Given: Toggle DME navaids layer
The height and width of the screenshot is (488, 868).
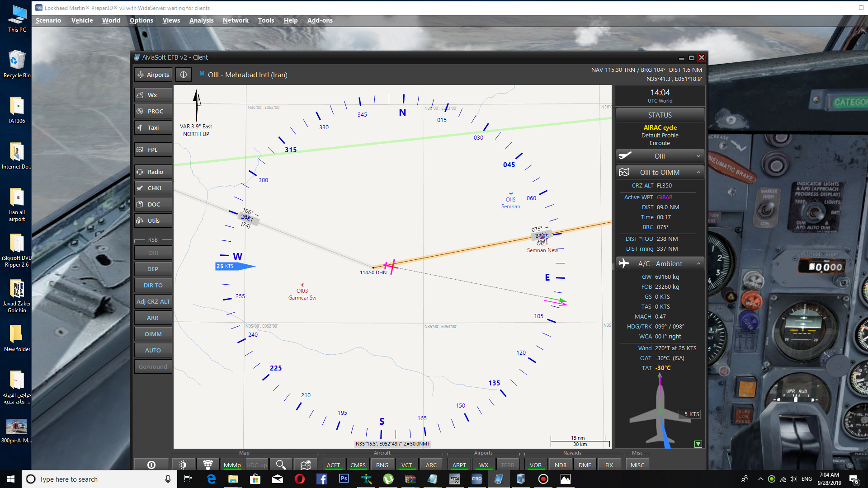Looking at the screenshot, I should 585,465.
